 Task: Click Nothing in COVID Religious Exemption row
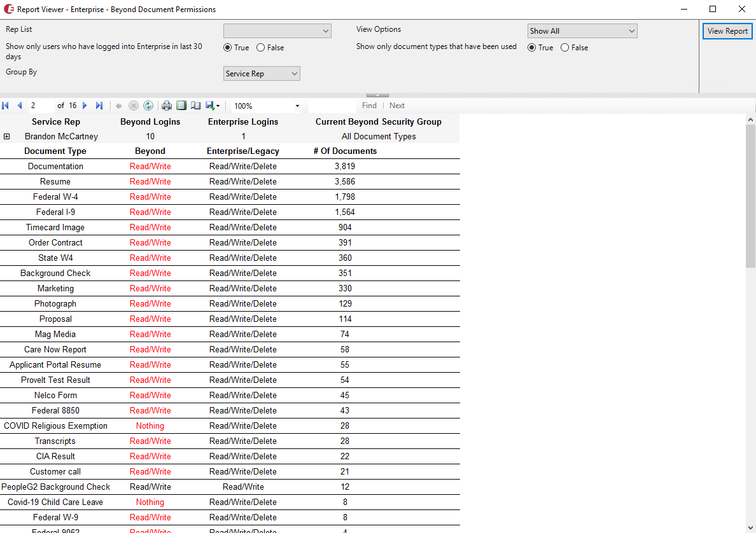(150, 426)
